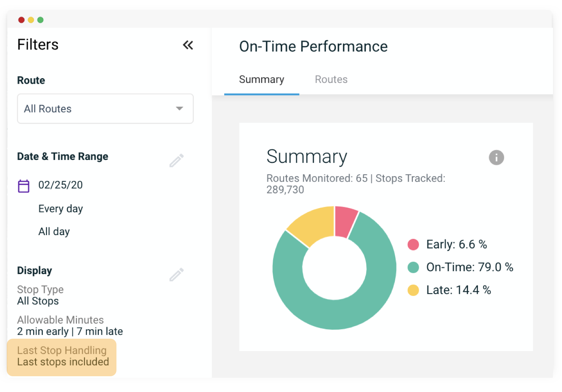Click the 02/25/20 date text

60,185
